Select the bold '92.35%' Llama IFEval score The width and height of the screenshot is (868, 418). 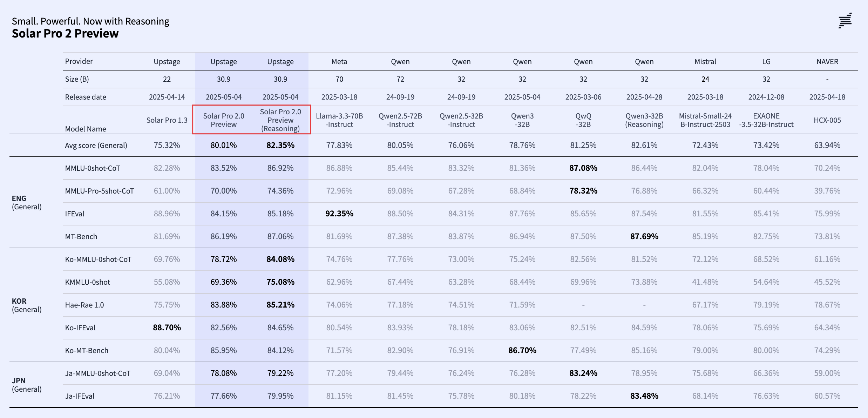tap(339, 214)
